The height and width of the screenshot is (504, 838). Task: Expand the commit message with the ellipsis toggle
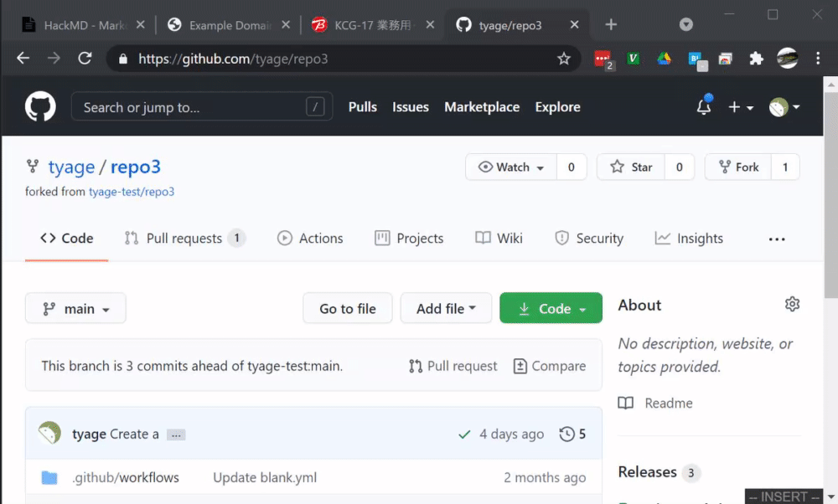175,435
